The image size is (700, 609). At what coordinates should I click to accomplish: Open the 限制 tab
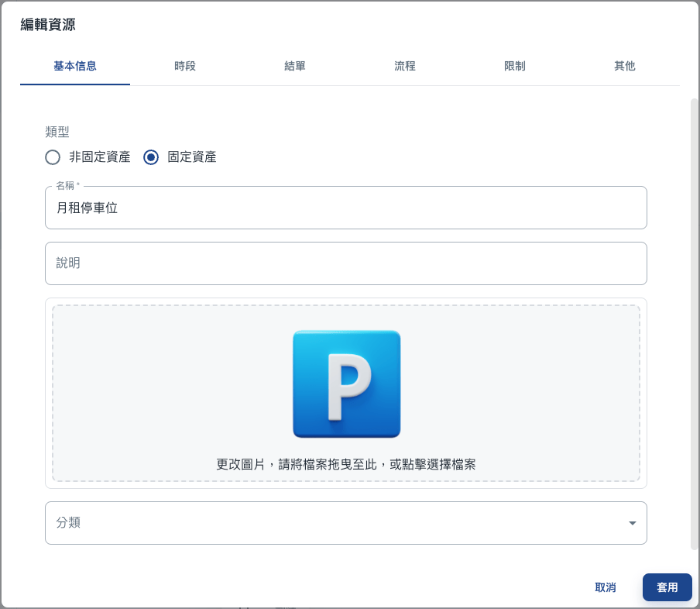tap(515, 67)
